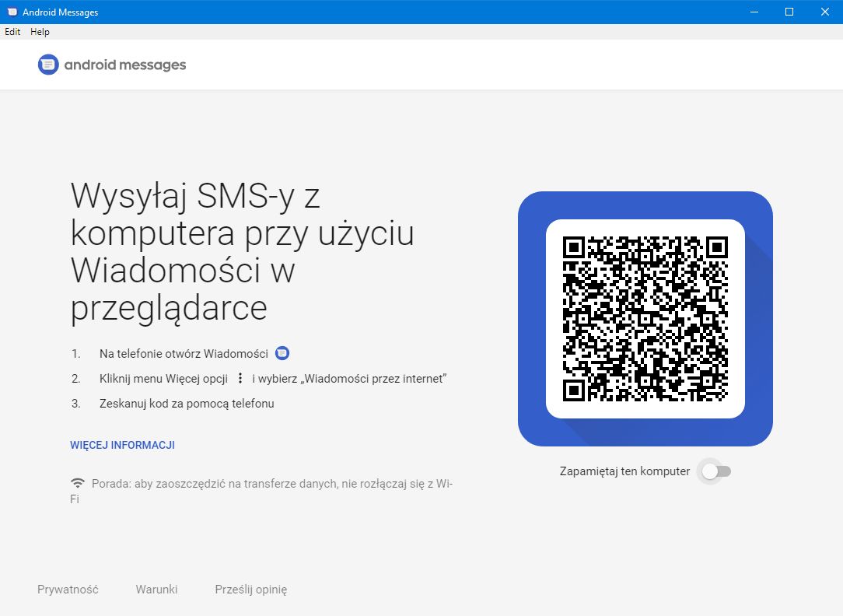This screenshot has width=843, height=616.
Task: Click the text 'Na telefonie otwórz Wiadomości'
Action: 184,354
